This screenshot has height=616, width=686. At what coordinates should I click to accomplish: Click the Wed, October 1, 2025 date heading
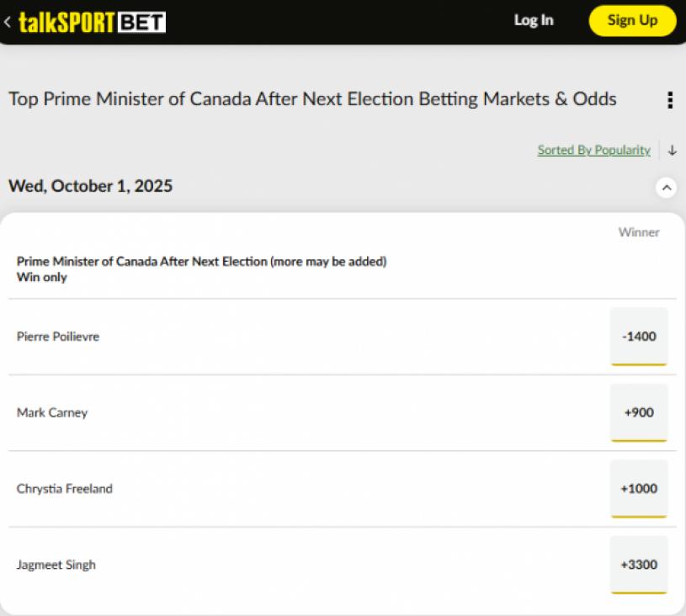pyautogui.click(x=91, y=186)
